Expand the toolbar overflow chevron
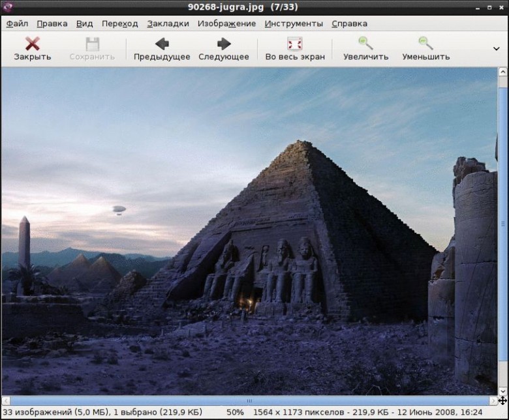 (x=497, y=49)
